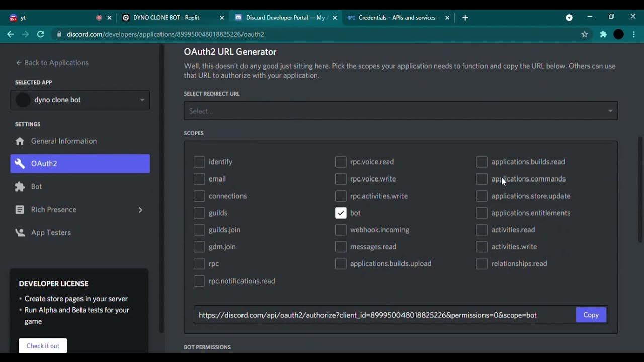Click the sidebar vertical scrollbar

162,189
